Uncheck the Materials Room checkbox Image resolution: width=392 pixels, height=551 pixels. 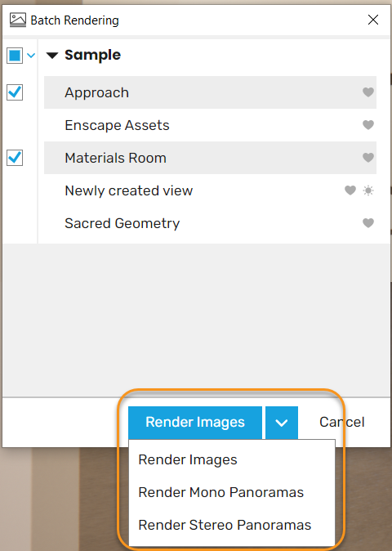[x=15, y=158]
